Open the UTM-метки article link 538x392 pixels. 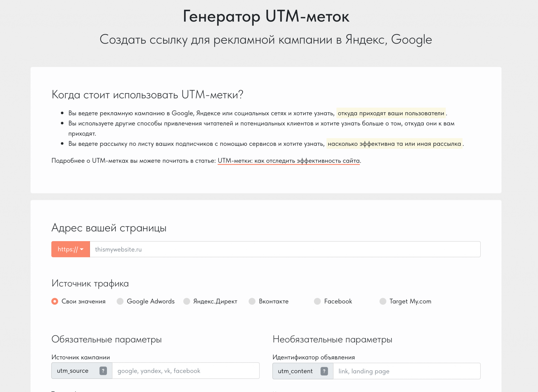289,161
